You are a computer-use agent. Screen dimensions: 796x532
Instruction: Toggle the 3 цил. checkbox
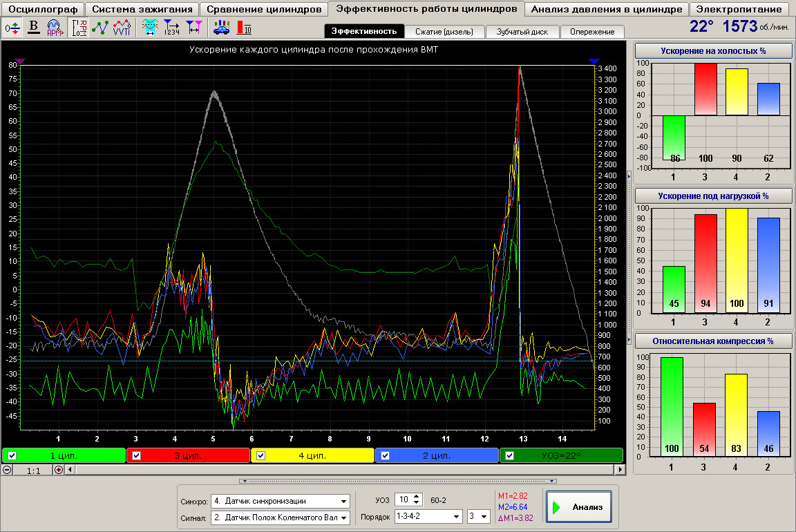[136, 455]
